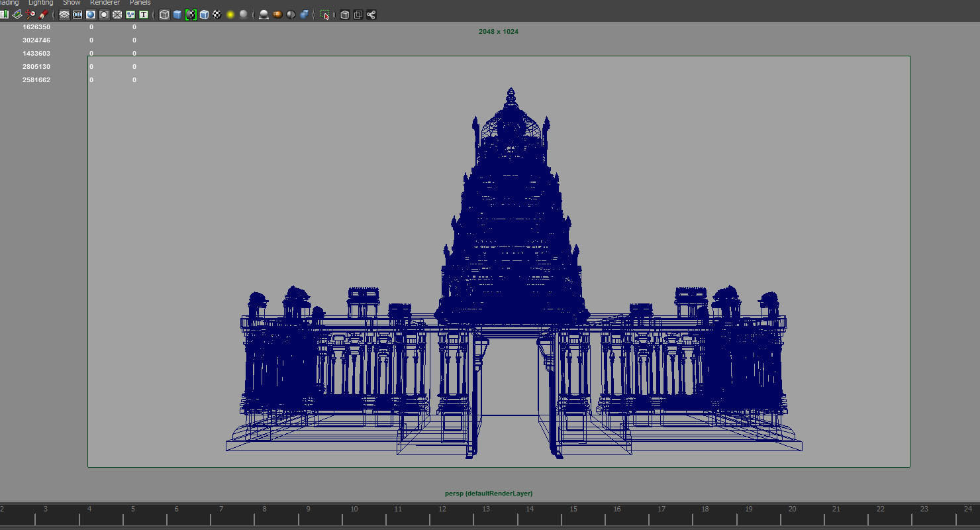Enable smooth shade all mode
The width and height of the screenshot is (980, 530).
click(x=177, y=15)
